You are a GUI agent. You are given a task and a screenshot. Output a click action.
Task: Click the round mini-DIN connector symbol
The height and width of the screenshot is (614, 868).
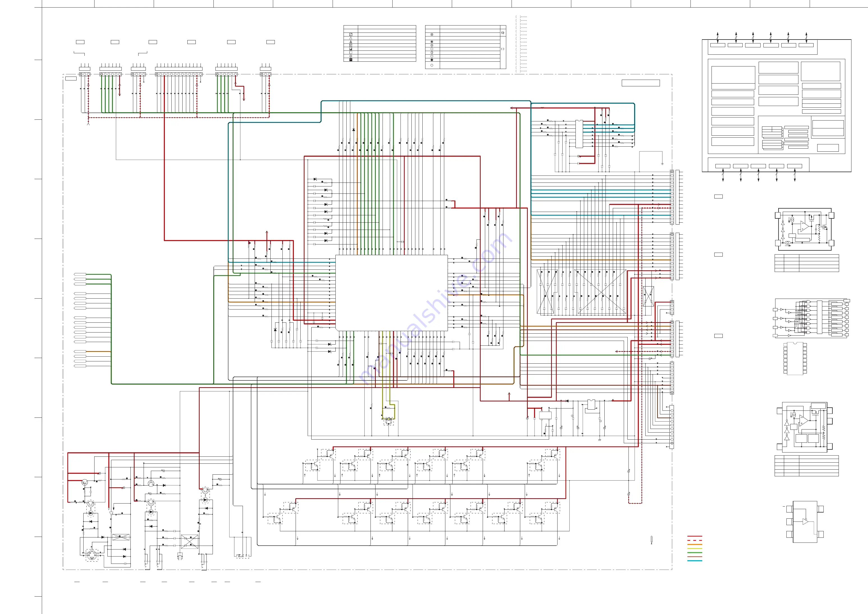[91, 555]
